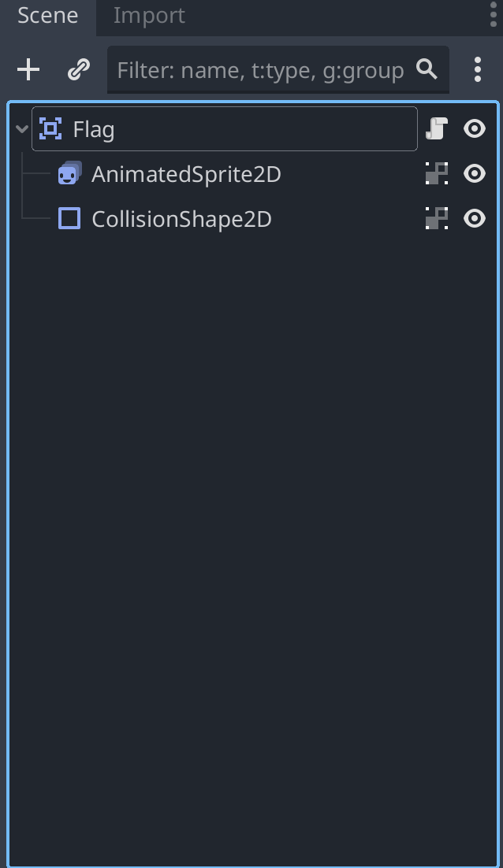Open the scene tree extra options menu

478,70
